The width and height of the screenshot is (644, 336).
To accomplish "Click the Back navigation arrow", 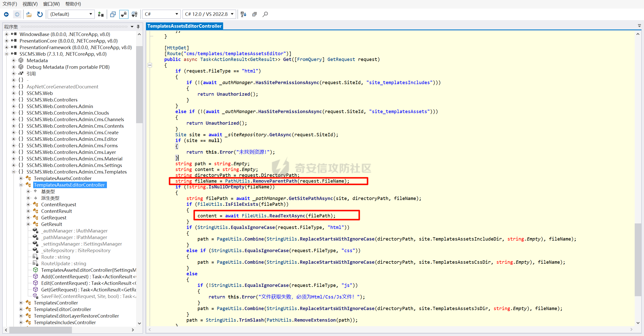I will coord(6,14).
